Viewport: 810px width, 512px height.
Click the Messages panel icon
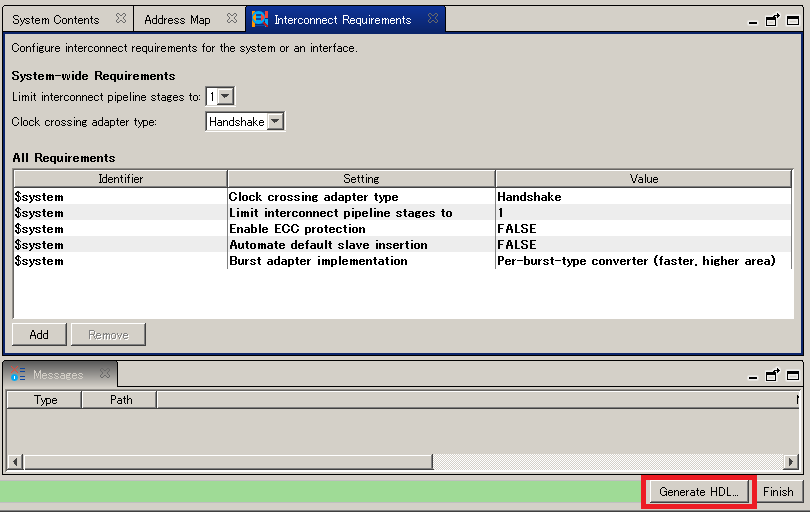[x=19, y=375]
